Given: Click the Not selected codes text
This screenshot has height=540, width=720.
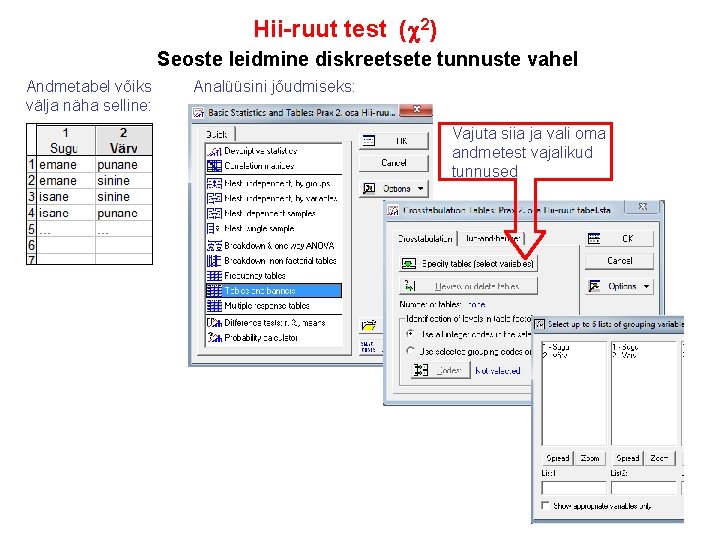Looking at the screenshot, I should pyautogui.click(x=498, y=370).
